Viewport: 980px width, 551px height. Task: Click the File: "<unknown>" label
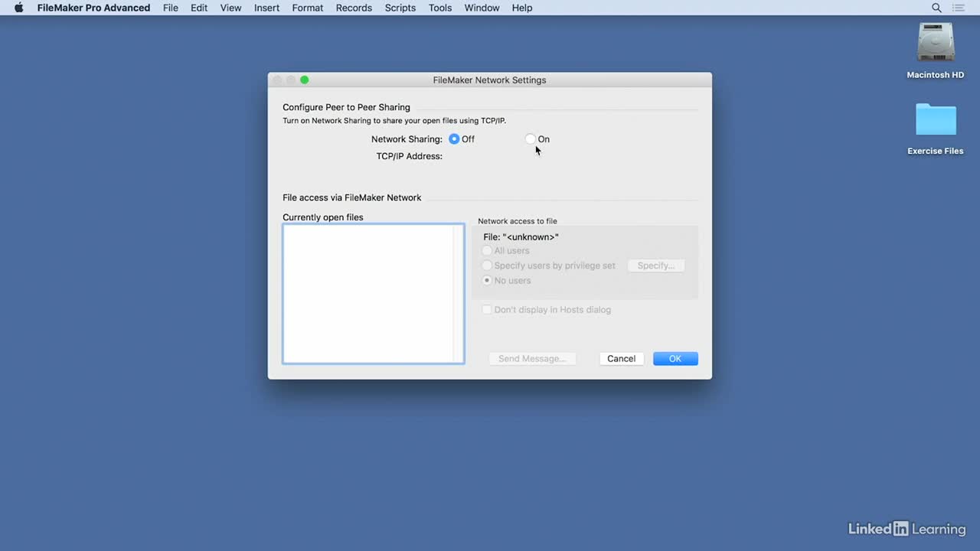521,237
